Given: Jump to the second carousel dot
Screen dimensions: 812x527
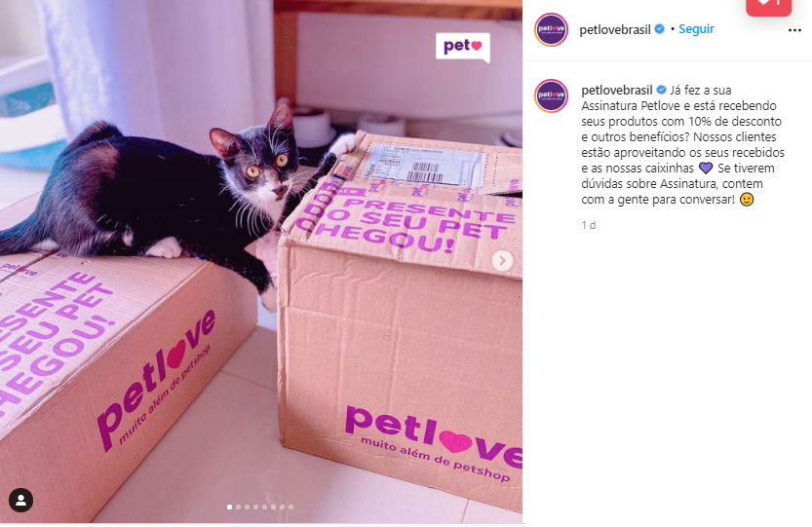Looking at the screenshot, I should (x=238, y=507).
